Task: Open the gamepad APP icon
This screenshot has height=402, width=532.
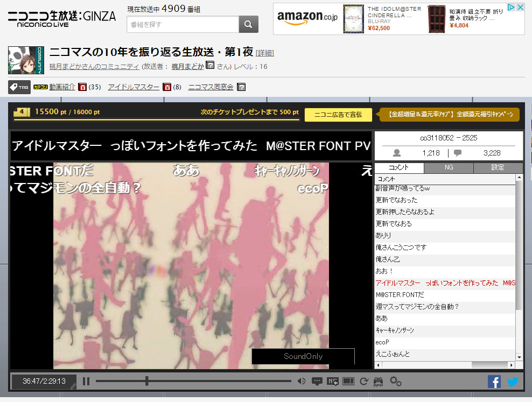Action: [379, 382]
